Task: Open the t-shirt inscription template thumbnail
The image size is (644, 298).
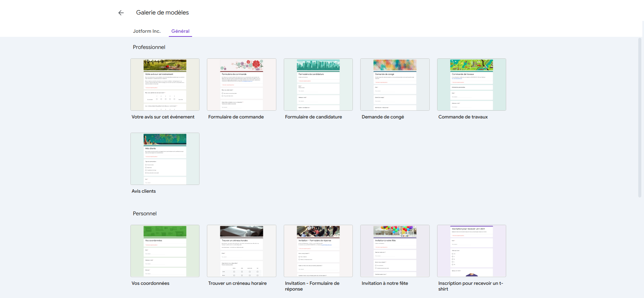Action: click(471, 251)
